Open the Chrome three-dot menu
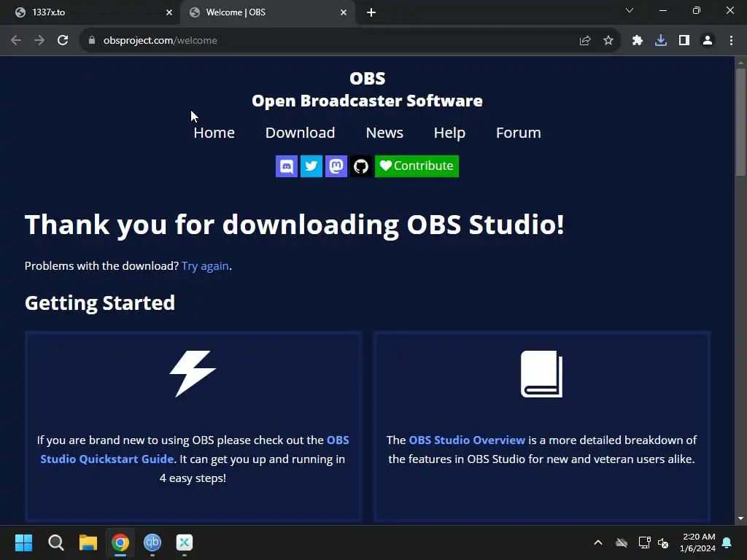 click(731, 41)
